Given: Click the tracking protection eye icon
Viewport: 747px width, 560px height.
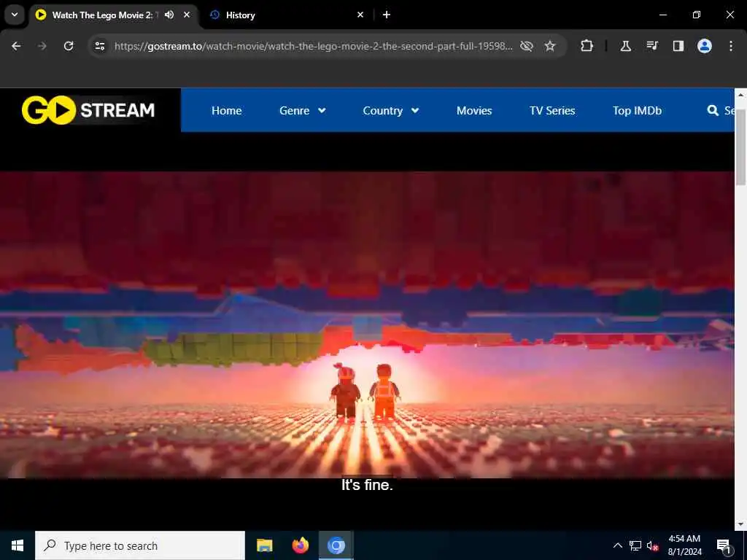Looking at the screenshot, I should click(x=527, y=46).
